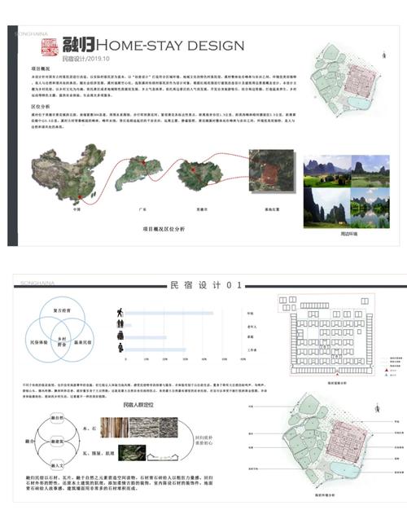Click 乡村野舍 at the Venn center

[x=62, y=341]
